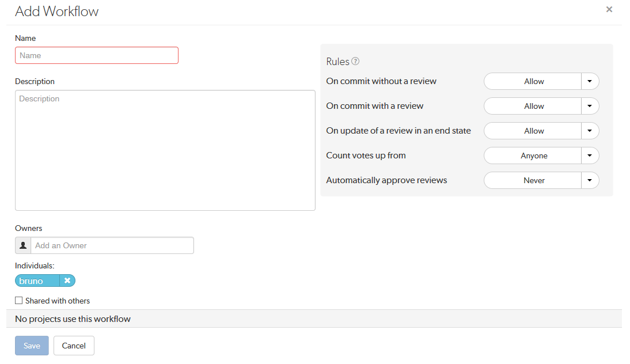This screenshot has height=364, width=630.
Task: Click the 'On commit with a review' label
Action: 375,106
